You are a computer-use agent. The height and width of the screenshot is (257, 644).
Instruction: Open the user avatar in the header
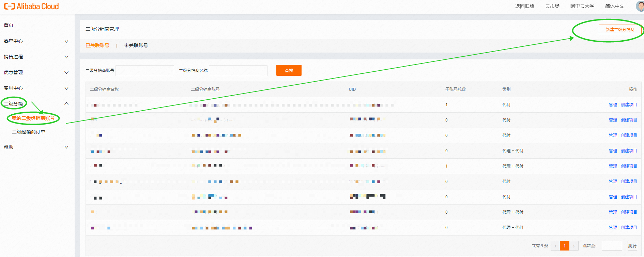tap(640, 6)
